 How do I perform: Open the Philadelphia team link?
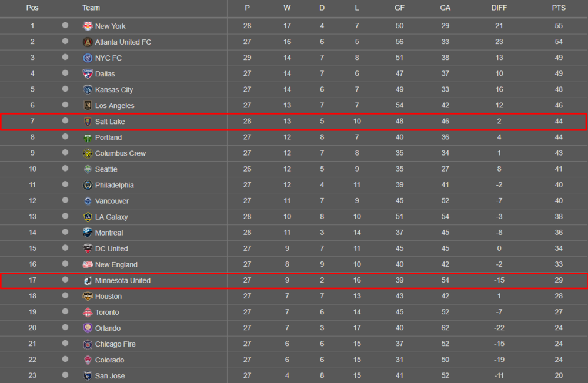[115, 185]
